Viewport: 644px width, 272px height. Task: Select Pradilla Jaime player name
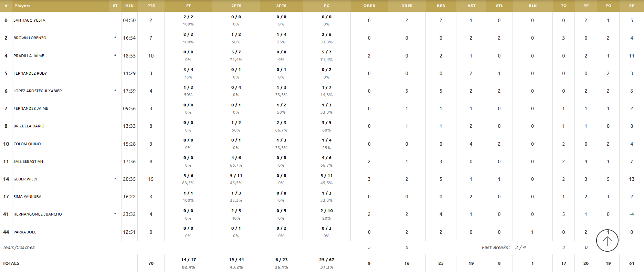point(29,56)
